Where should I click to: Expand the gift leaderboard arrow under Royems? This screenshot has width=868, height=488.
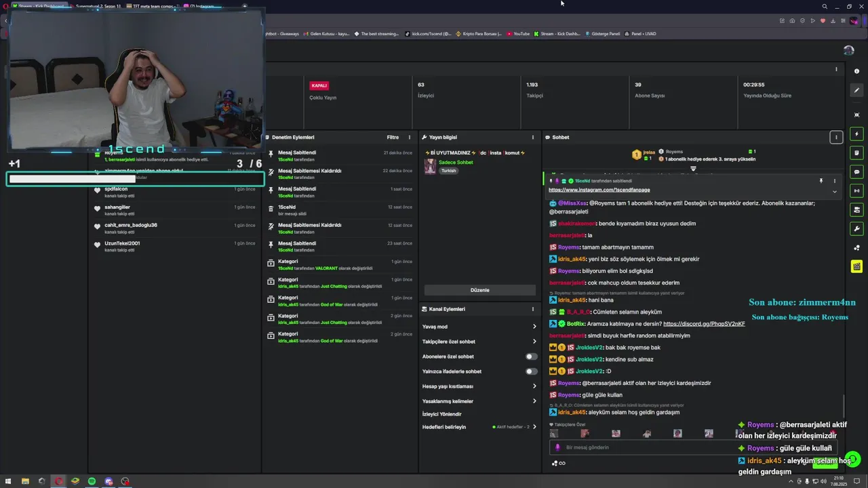pos(693,168)
